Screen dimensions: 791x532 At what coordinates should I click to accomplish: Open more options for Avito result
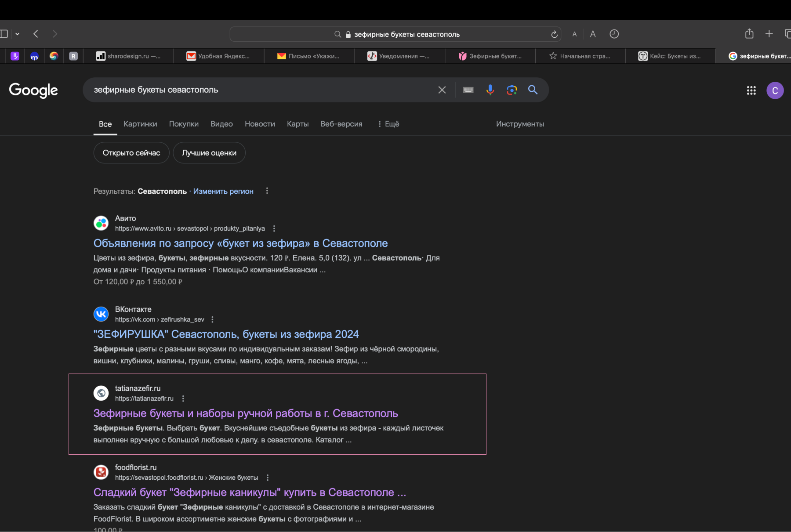coord(274,228)
